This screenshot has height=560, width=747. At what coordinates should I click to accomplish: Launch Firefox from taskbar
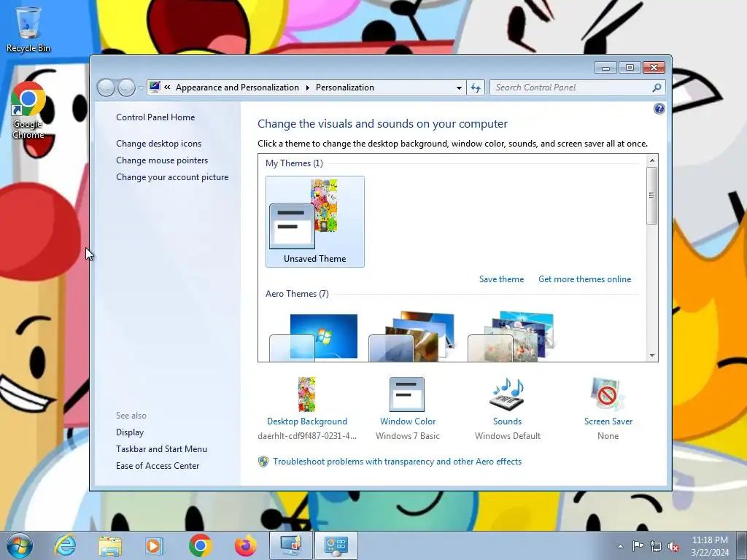coord(245,545)
